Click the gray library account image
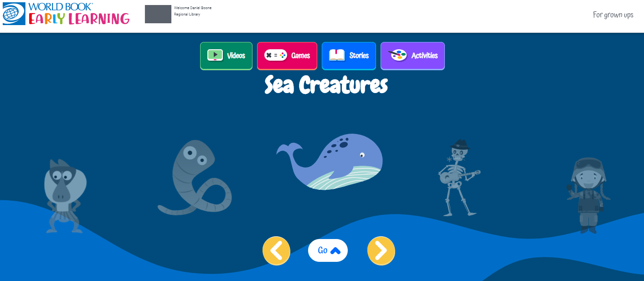 coord(158,14)
